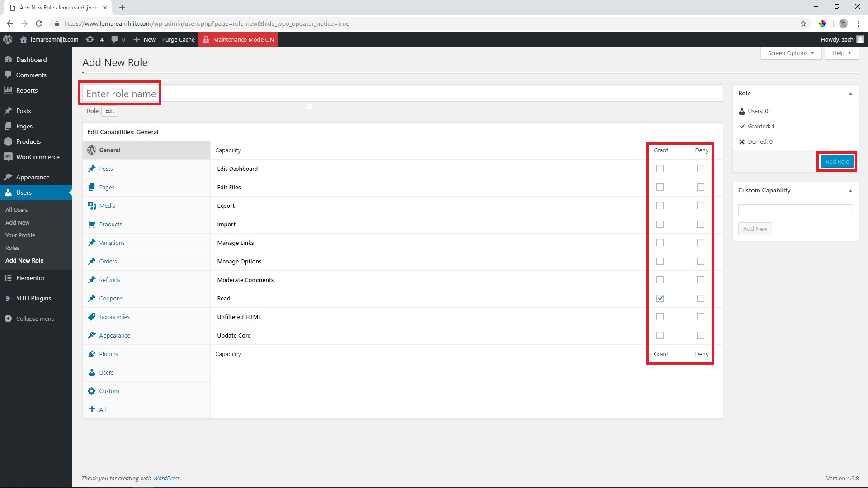Deny the Edit Files capability
Screen dimensions: 868x488
[x=701, y=187]
